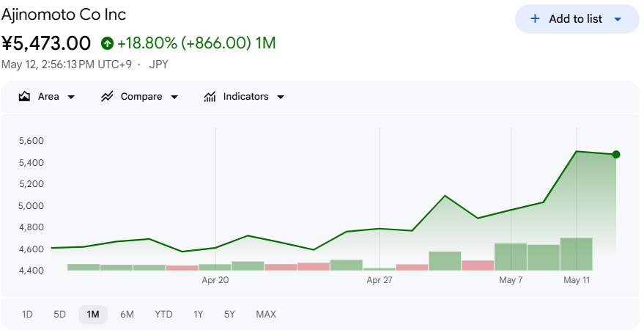Click the Area label
Screen dimensions: 644x330
click(x=48, y=97)
